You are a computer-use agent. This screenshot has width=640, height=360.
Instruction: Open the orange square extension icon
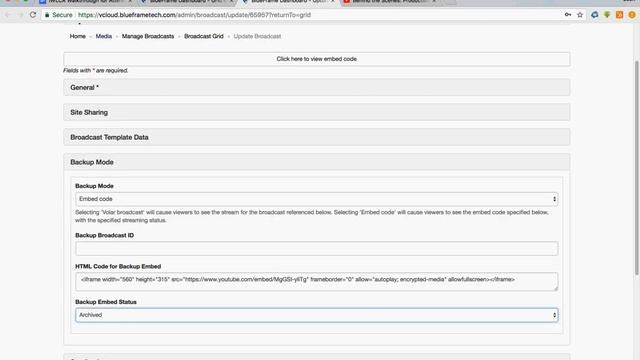pyautogui.click(x=619, y=15)
